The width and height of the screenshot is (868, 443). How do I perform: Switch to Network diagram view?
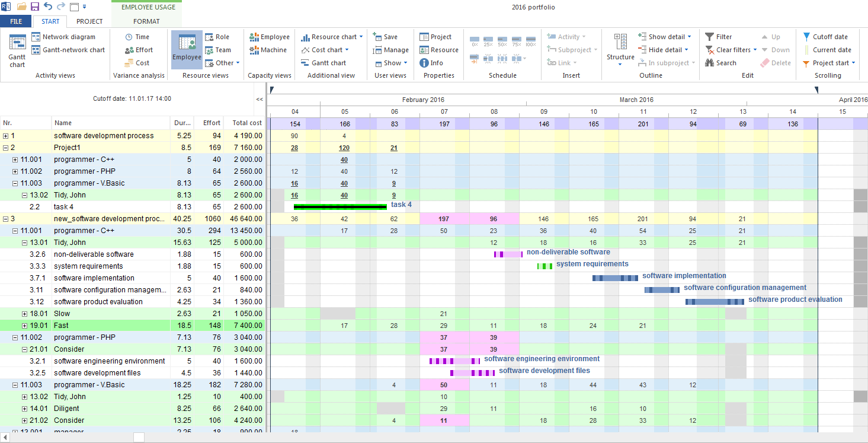coord(63,37)
